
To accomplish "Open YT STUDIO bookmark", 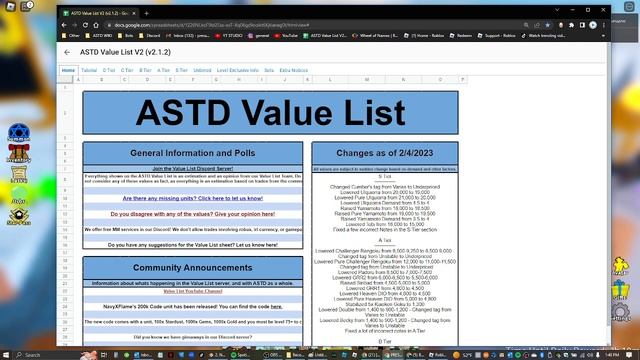I will 229,36.
